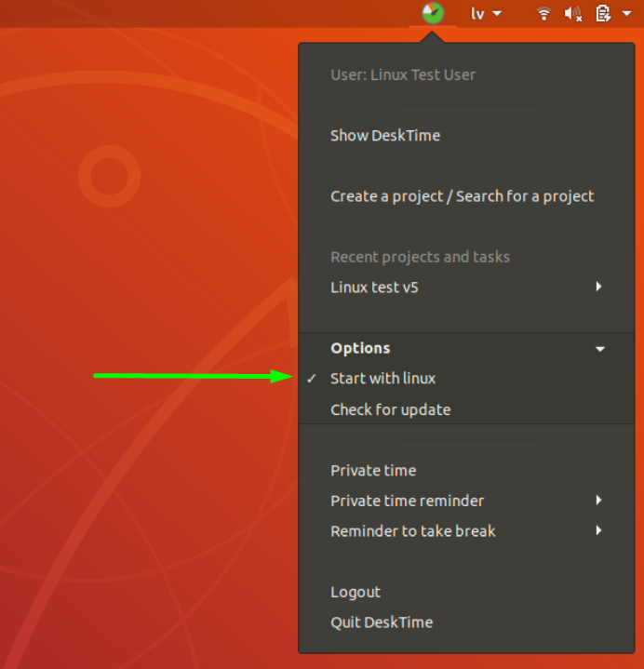Click the muted volume speaker icon

click(x=572, y=14)
